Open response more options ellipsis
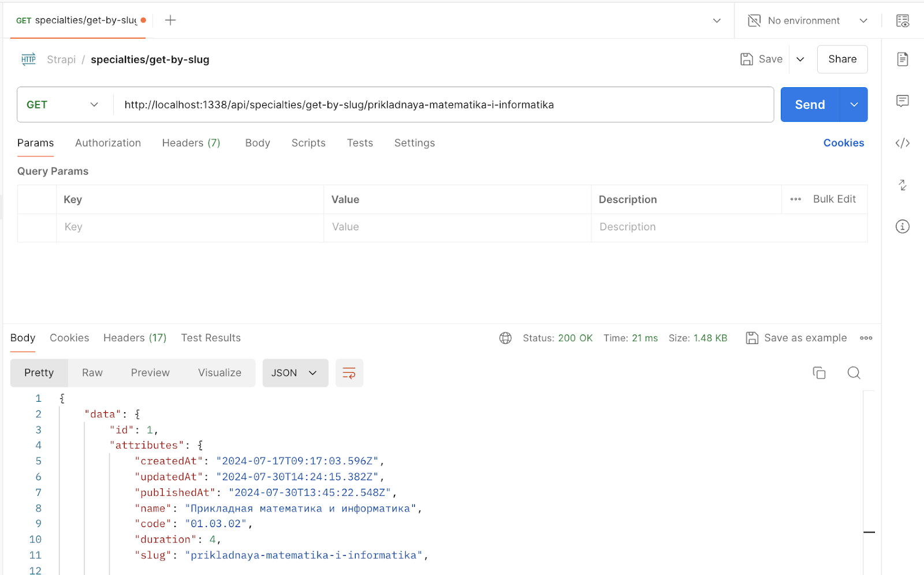The width and height of the screenshot is (924, 575). tap(866, 338)
